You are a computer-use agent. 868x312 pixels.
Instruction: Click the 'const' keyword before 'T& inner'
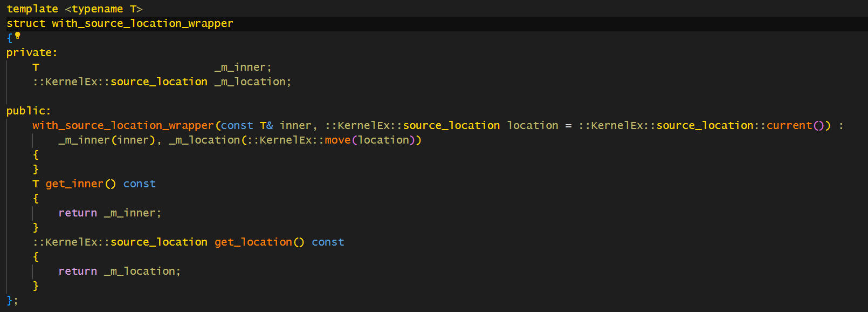click(x=237, y=126)
